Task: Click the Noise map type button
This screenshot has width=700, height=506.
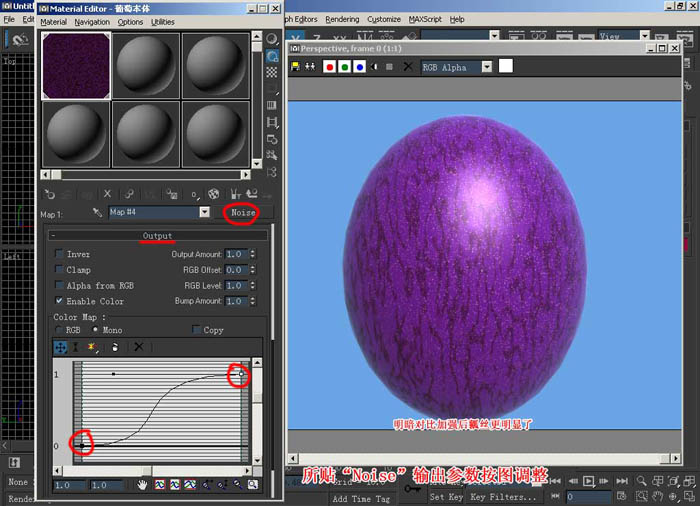Action: [243, 213]
